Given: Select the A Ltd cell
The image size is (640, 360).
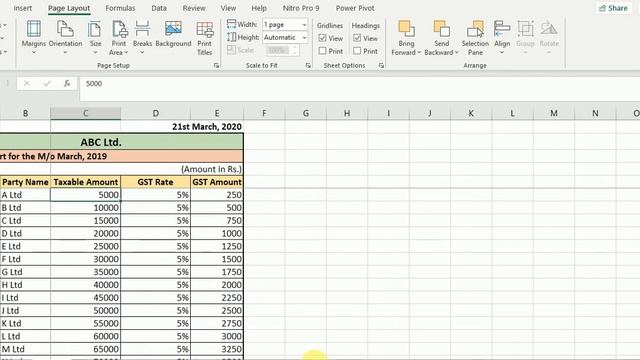Looking at the screenshot, I should click(x=25, y=195).
